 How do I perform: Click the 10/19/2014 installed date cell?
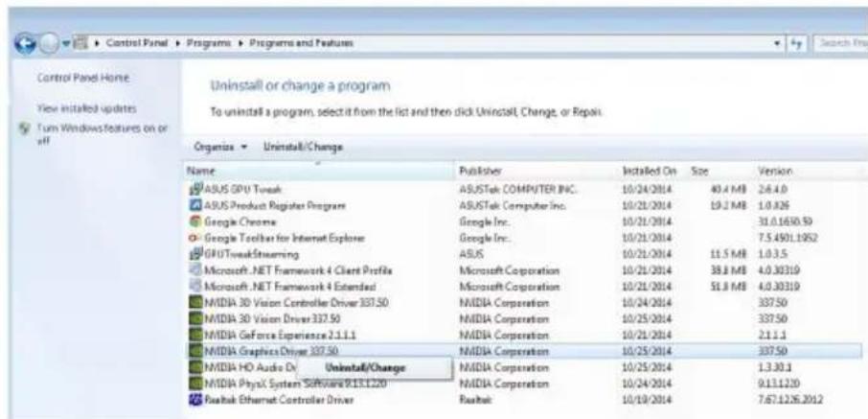(647, 399)
